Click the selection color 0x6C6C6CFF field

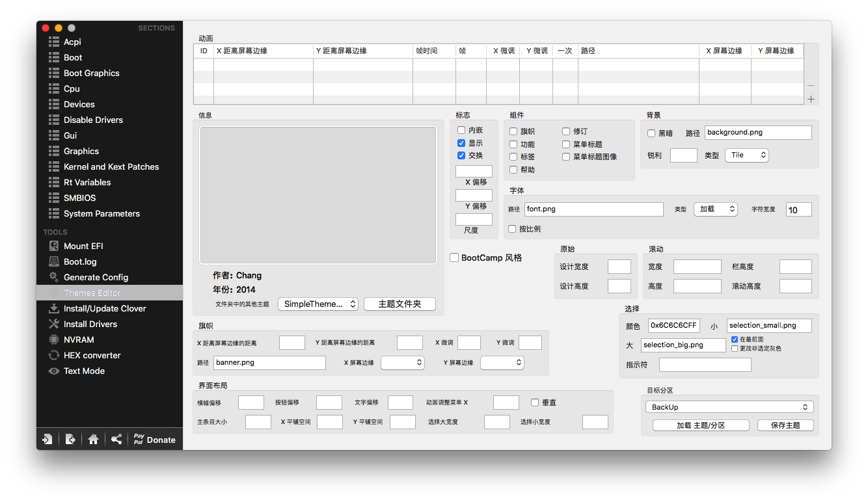point(674,325)
